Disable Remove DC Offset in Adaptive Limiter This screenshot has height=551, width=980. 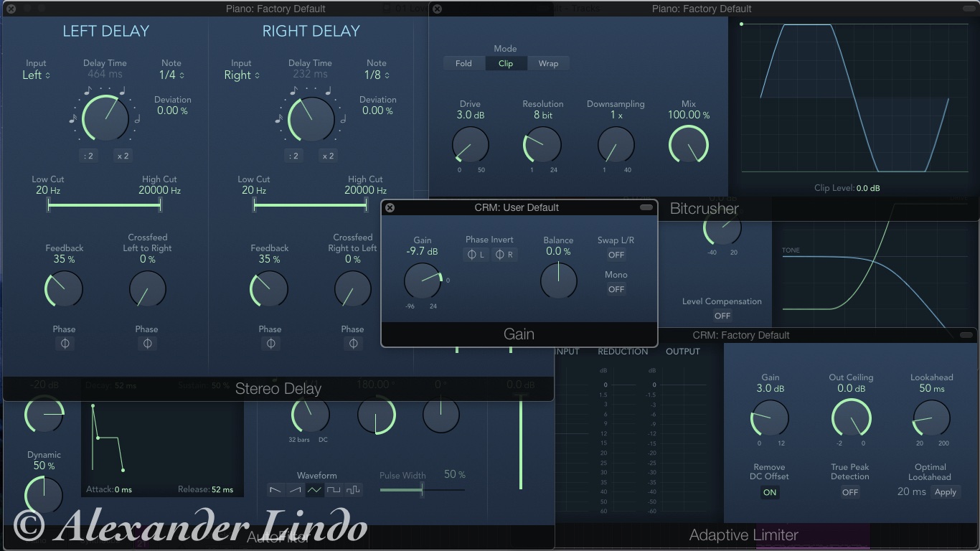pyautogui.click(x=770, y=492)
